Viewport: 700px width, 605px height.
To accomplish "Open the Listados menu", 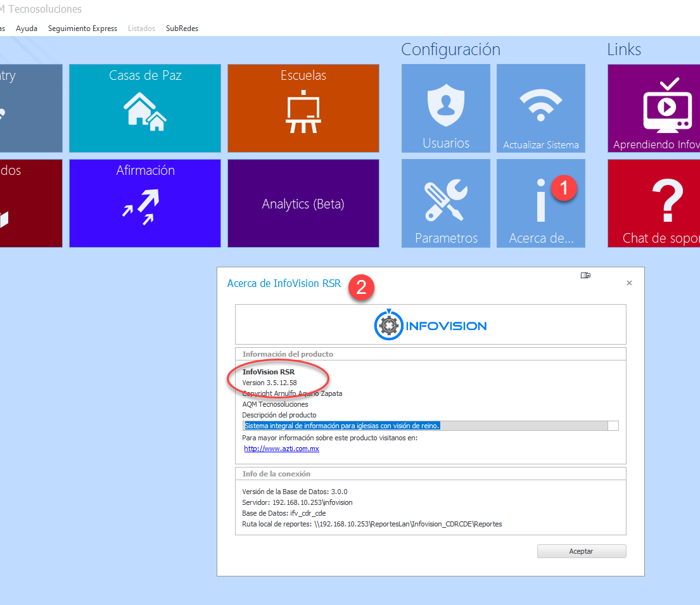I will tap(141, 28).
